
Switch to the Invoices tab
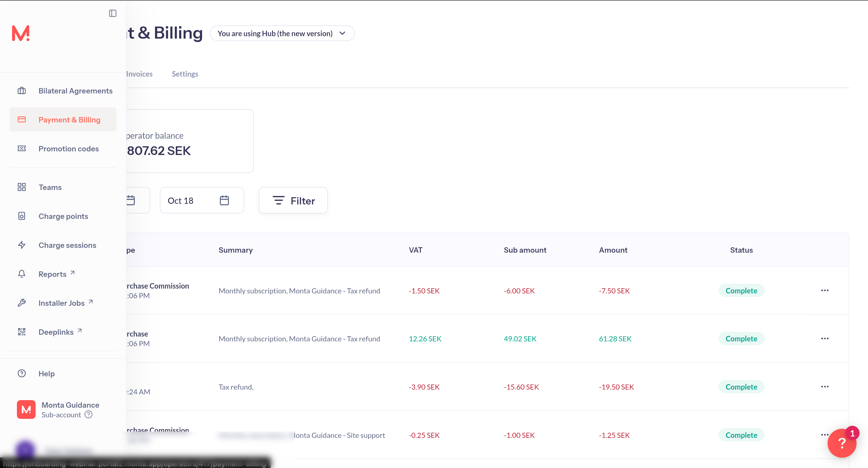(139, 74)
